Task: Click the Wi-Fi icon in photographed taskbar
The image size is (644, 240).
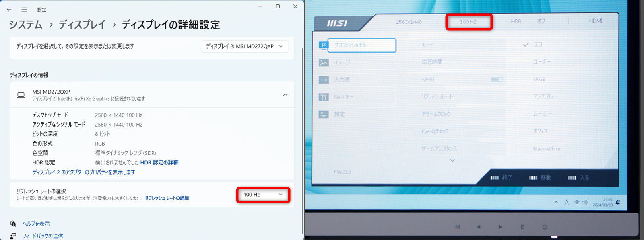Action: click(x=577, y=202)
